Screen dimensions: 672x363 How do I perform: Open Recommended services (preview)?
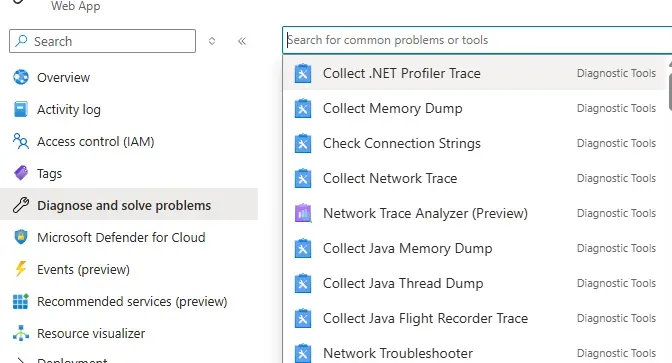(129, 301)
